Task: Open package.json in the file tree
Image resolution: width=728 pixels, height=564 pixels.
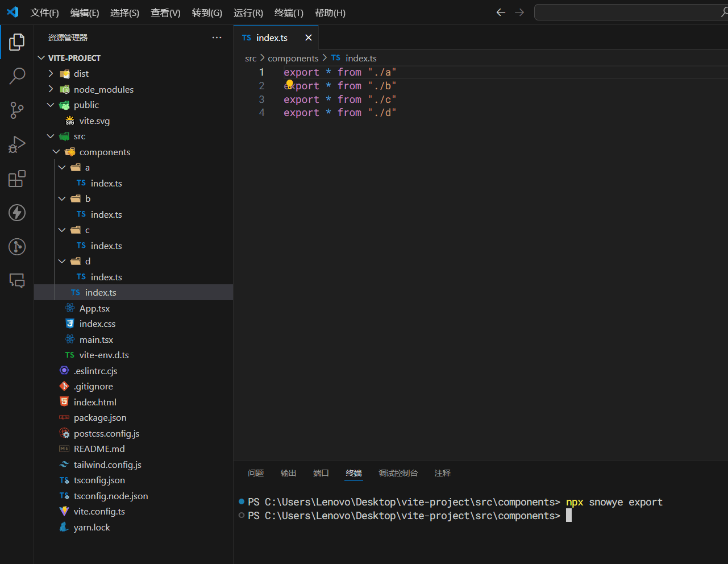Action: pyautogui.click(x=100, y=417)
